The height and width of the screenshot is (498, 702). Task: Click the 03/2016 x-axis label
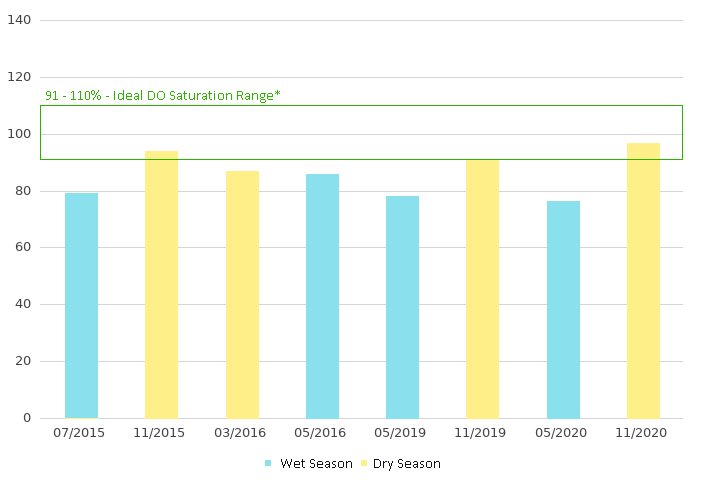tap(242, 433)
